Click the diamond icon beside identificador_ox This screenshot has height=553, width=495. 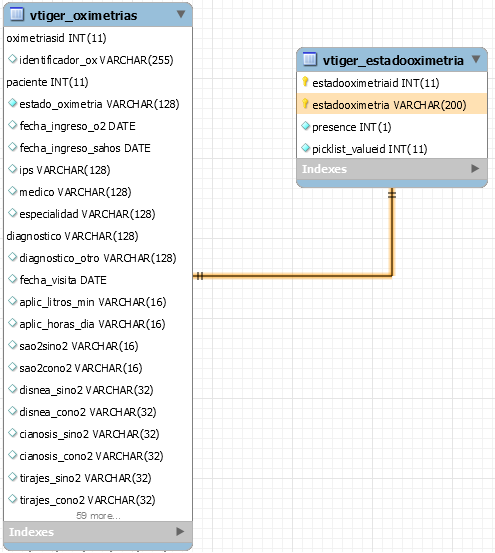tap(13, 59)
